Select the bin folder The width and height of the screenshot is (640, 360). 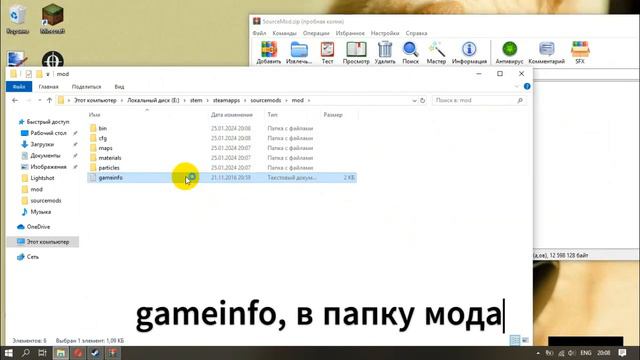tap(102, 128)
